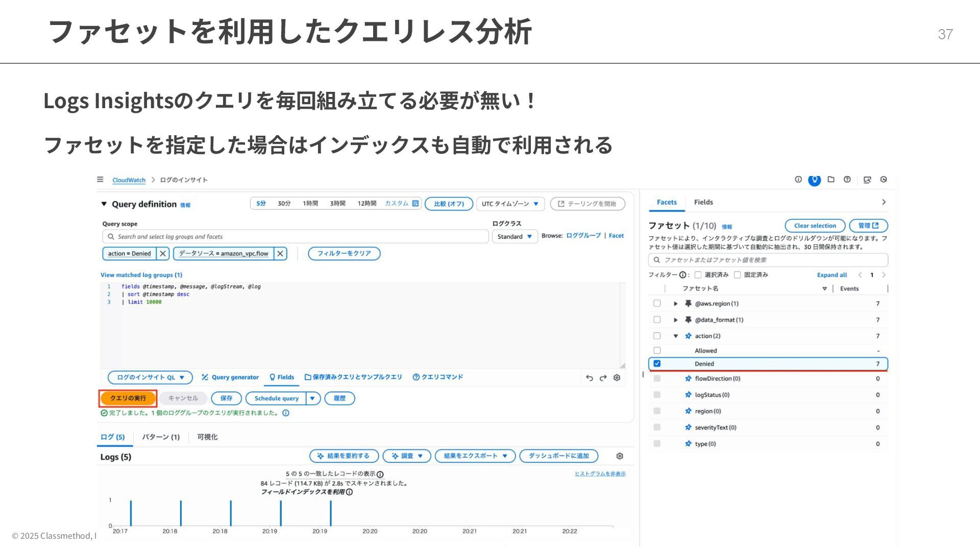Viewport: 980px width, 551px height.
Task: Open the help question mark icon
Action: pyautogui.click(x=847, y=180)
